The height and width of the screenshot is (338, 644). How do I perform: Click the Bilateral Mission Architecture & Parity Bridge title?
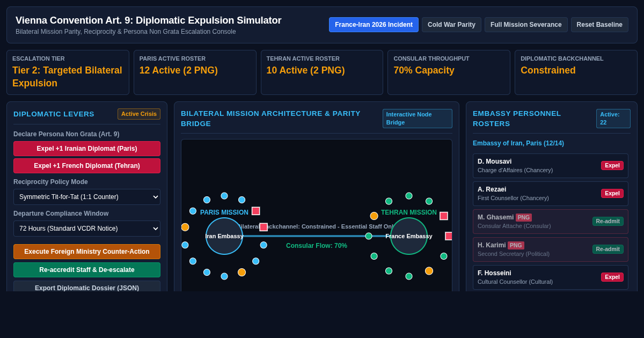point(270,119)
